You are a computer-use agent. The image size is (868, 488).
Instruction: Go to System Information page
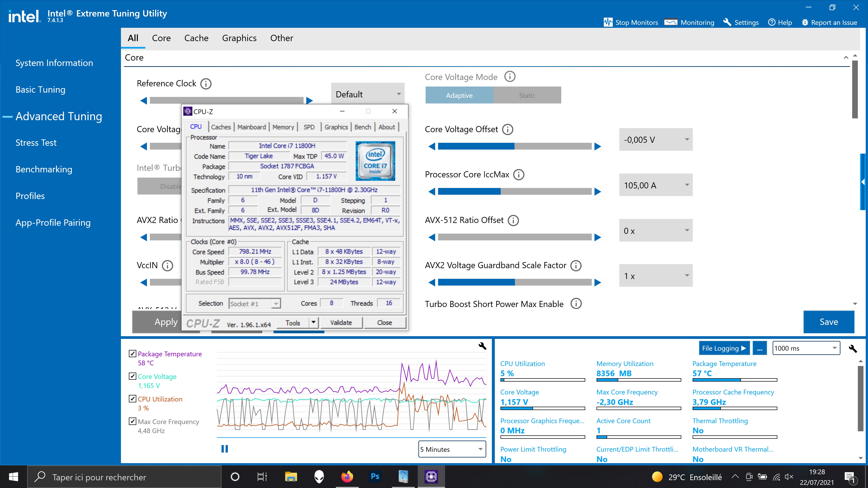(54, 63)
